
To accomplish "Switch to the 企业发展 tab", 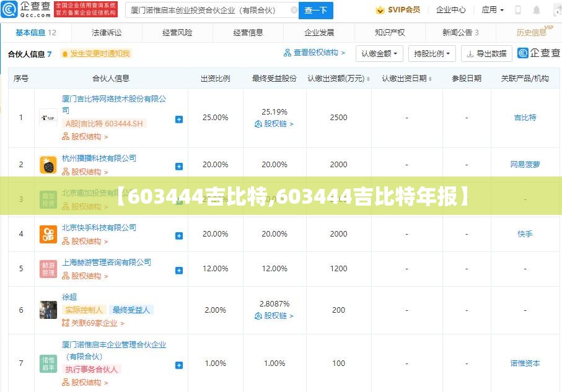I will (319, 33).
